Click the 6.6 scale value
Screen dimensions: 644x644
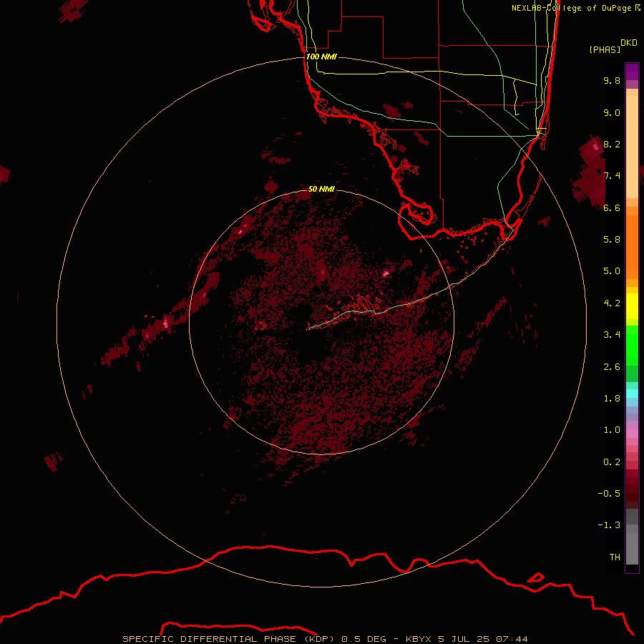pos(612,208)
